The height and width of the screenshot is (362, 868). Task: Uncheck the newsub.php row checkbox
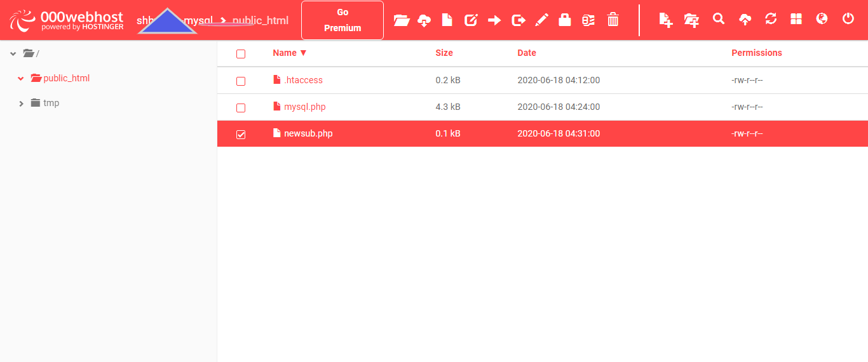[x=241, y=135]
